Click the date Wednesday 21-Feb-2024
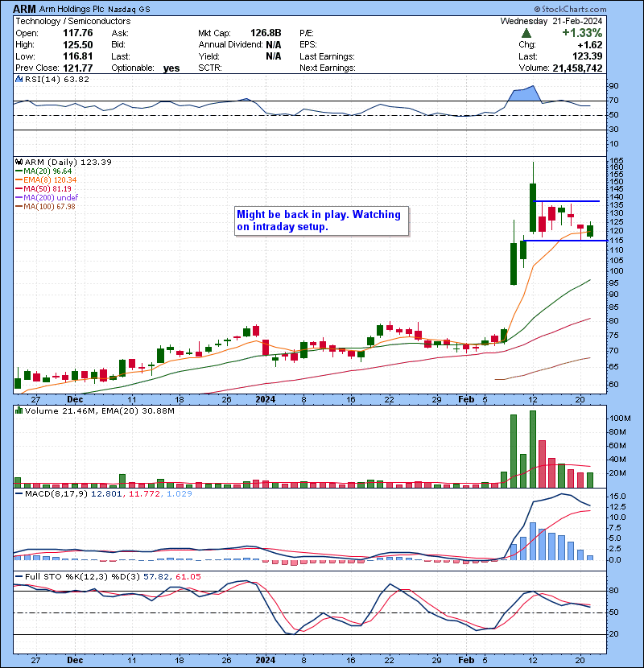644x668 pixels. click(x=551, y=21)
